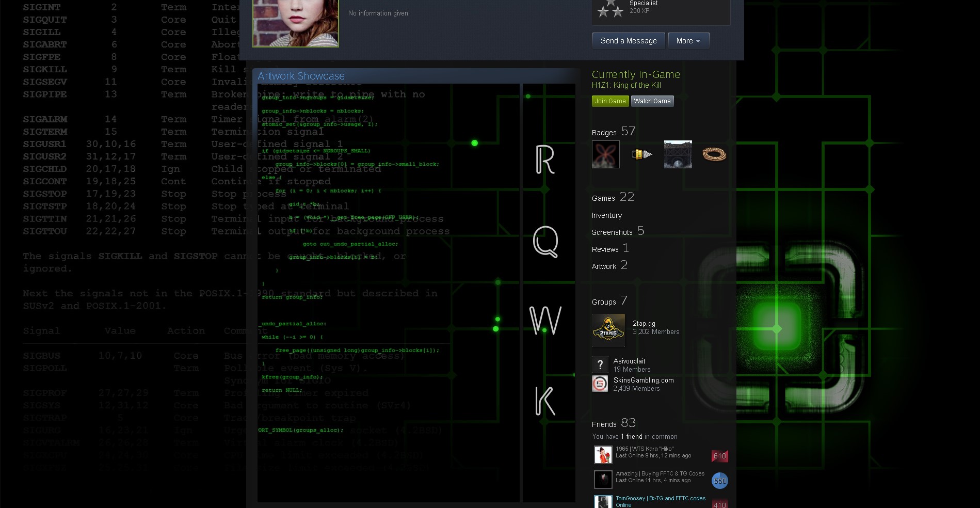Click the Currently In-Game status heading
Screen dimensions: 980x508
636,74
